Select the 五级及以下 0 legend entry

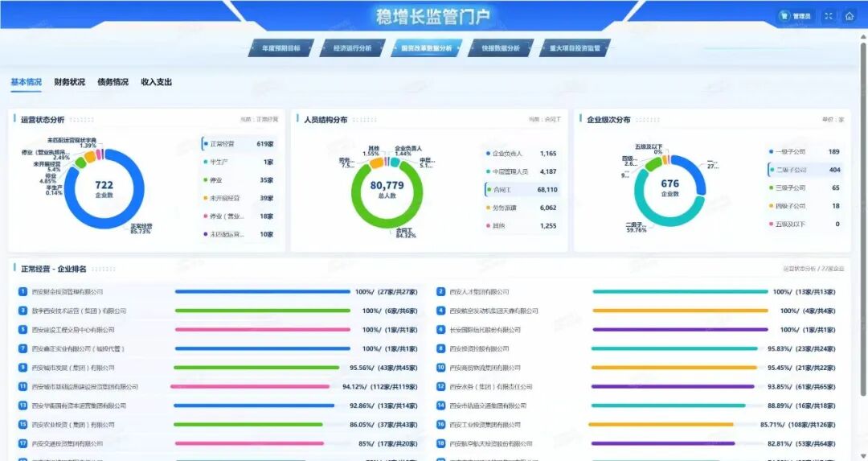coord(805,224)
